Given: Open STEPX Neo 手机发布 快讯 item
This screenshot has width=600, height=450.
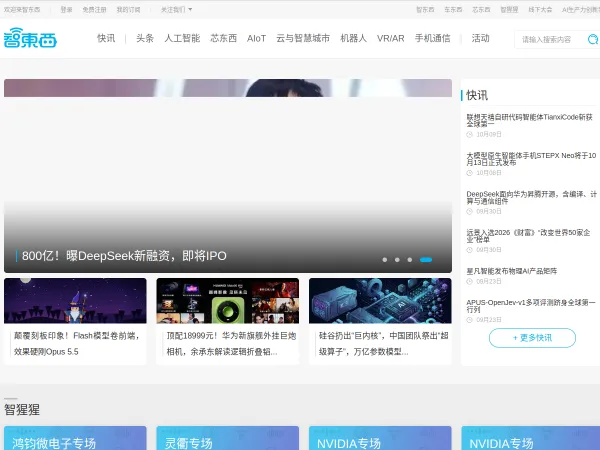Looking at the screenshot, I should click(x=531, y=159).
